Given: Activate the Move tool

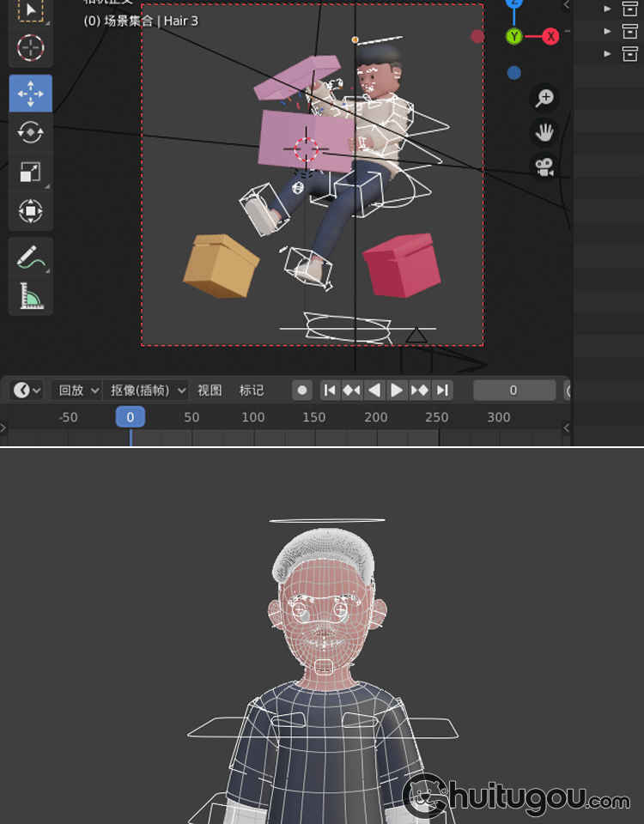Looking at the screenshot, I should pos(30,94).
